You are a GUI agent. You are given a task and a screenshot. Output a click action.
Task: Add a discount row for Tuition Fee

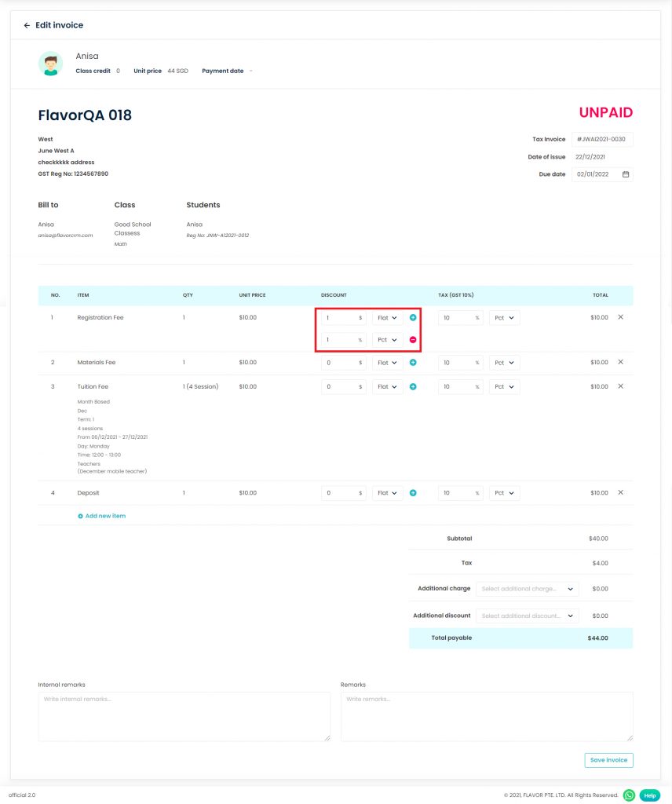(x=413, y=386)
